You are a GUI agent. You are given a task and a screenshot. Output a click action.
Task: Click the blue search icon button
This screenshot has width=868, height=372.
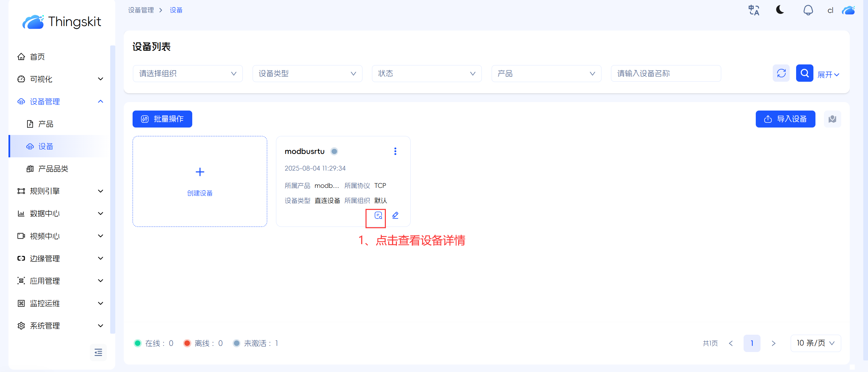[804, 73]
